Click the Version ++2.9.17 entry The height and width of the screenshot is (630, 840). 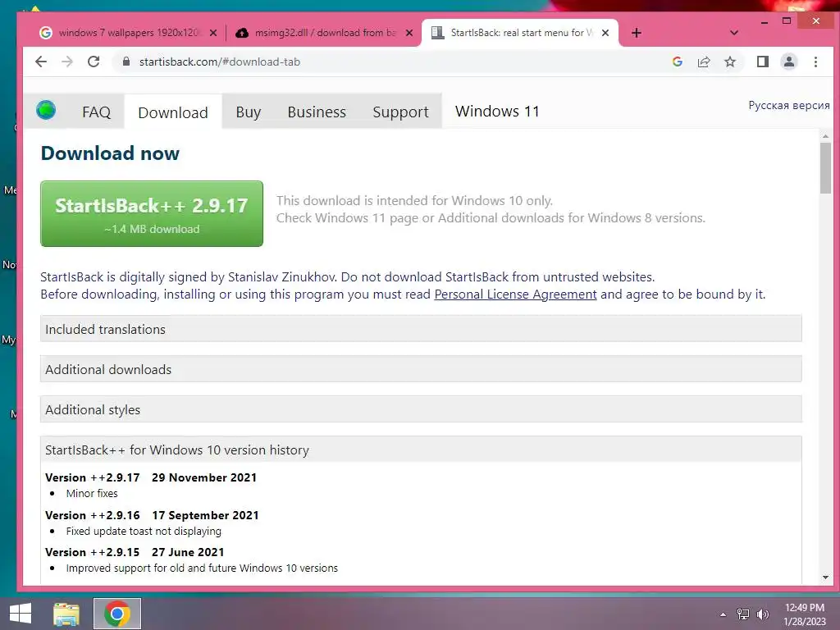(x=151, y=477)
